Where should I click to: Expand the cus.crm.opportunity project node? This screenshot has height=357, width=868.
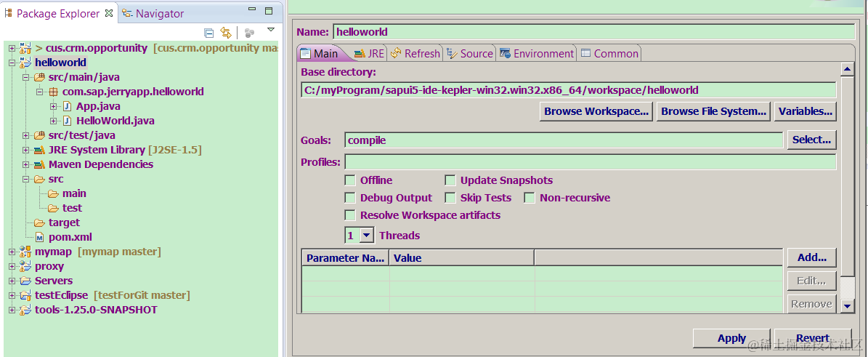pyautogui.click(x=12, y=48)
